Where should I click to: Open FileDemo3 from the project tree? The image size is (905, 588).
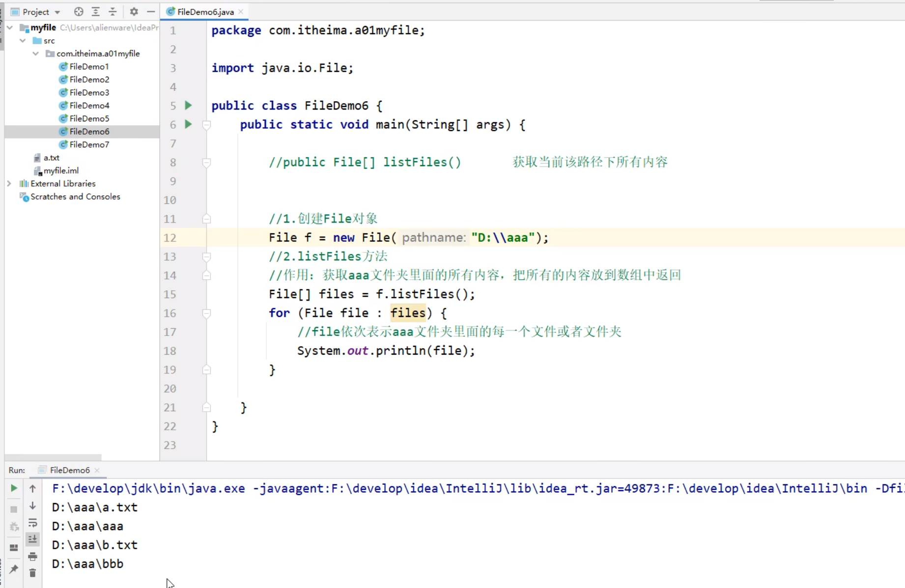point(88,92)
